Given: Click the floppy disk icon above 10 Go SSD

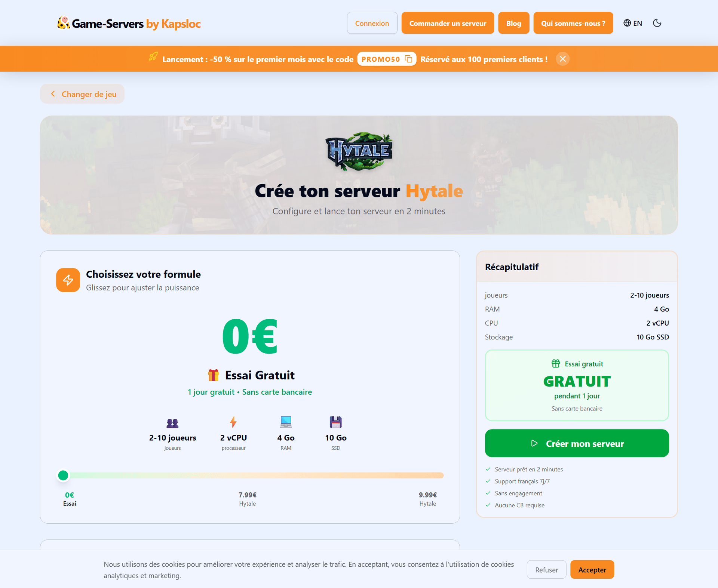Looking at the screenshot, I should click(x=335, y=422).
